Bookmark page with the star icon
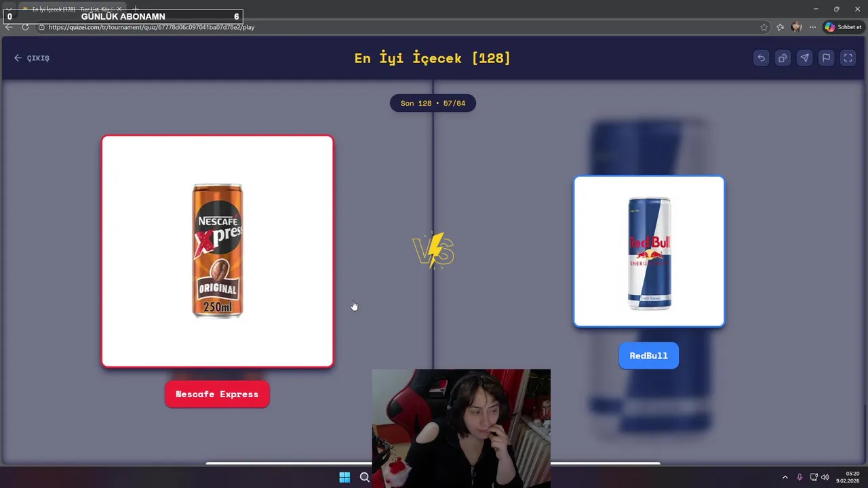 [764, 27]
